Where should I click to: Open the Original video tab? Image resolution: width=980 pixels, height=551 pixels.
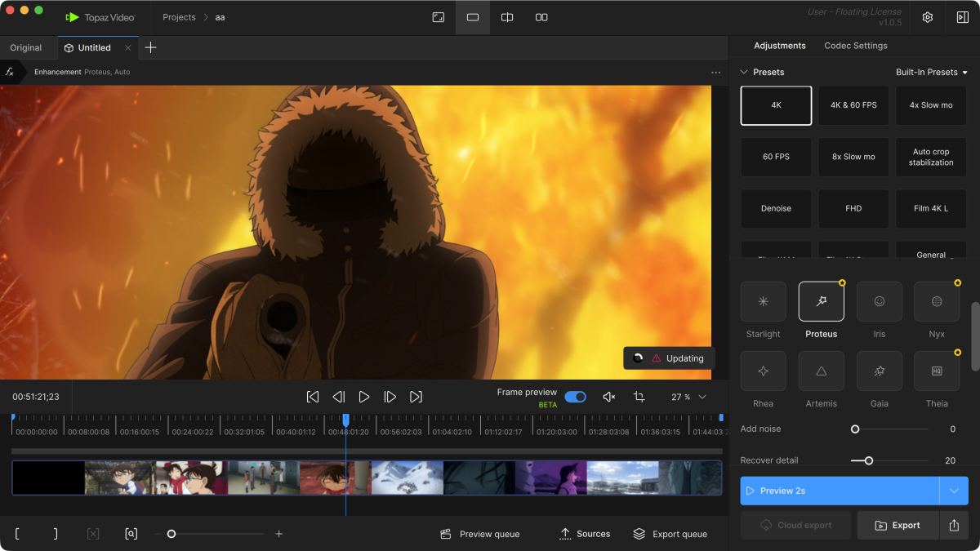point(26,48)
